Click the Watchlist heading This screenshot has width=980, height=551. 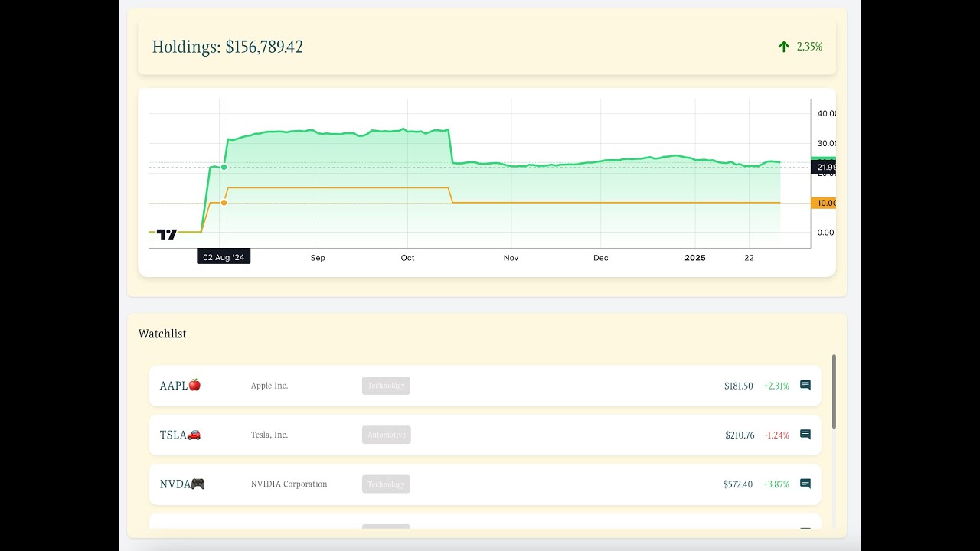tap(162, 334)
